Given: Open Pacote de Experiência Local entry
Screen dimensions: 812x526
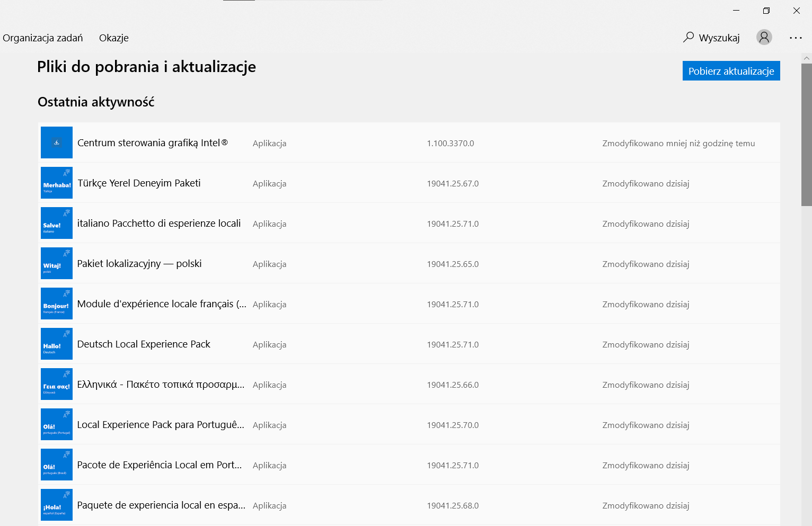Looking at the screenshot, I should point(409,465).
